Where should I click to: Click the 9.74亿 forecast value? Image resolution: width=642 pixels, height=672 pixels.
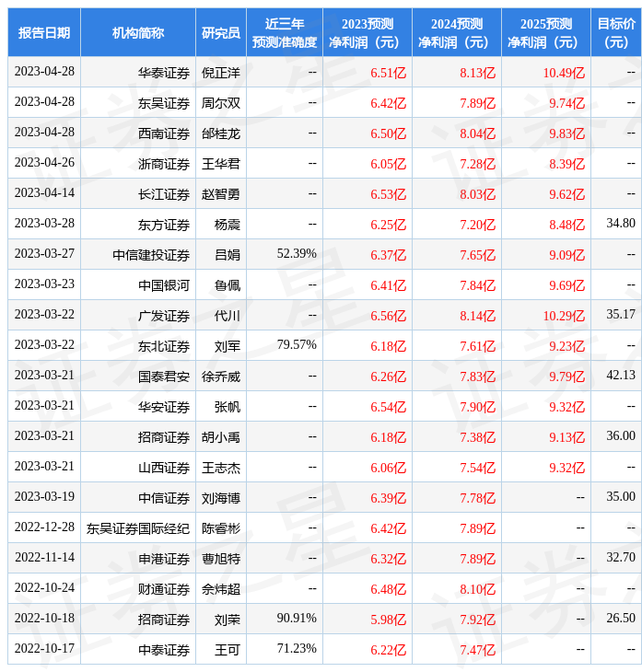point(567,103)
